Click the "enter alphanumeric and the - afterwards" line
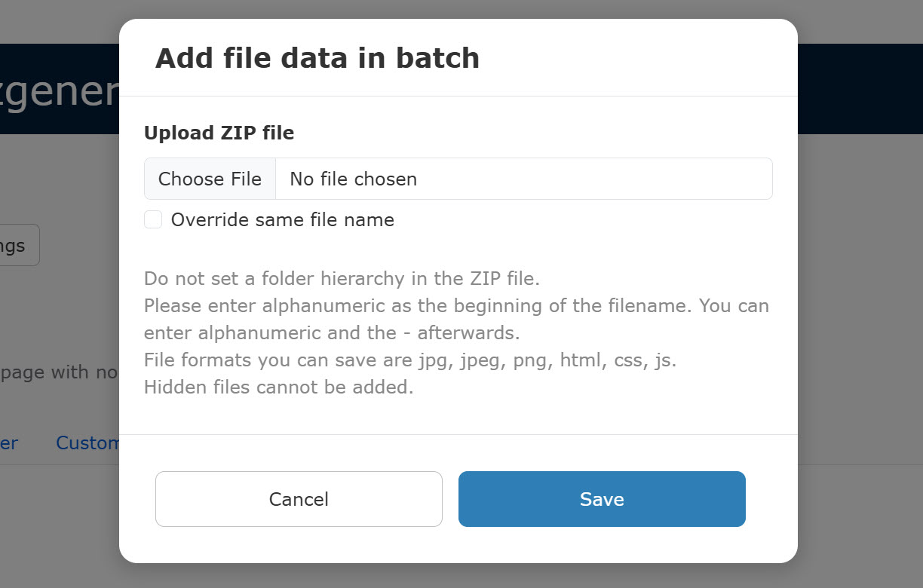The height and width of the screenshot is (588, 923). coord(332,332)
